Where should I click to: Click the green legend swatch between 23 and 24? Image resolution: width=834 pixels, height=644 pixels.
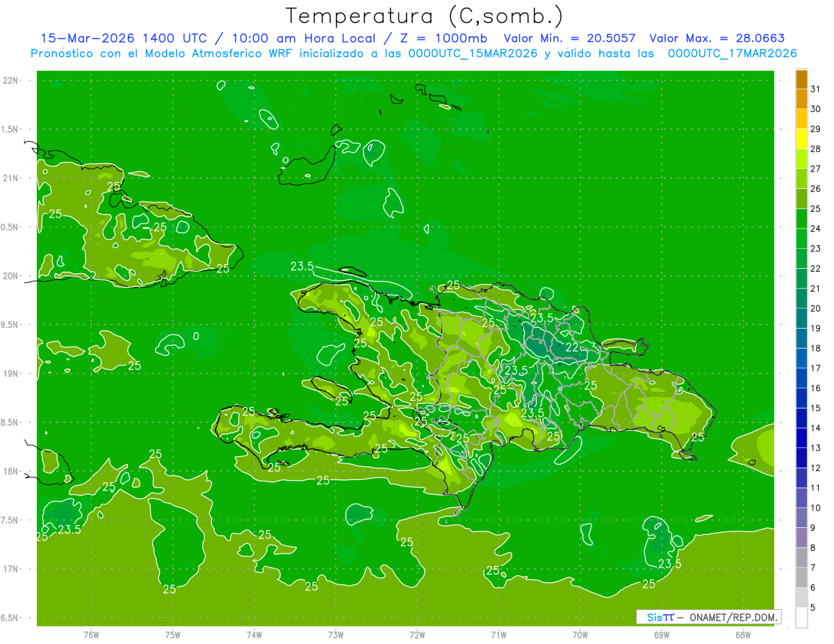click(x=801, y=239)
